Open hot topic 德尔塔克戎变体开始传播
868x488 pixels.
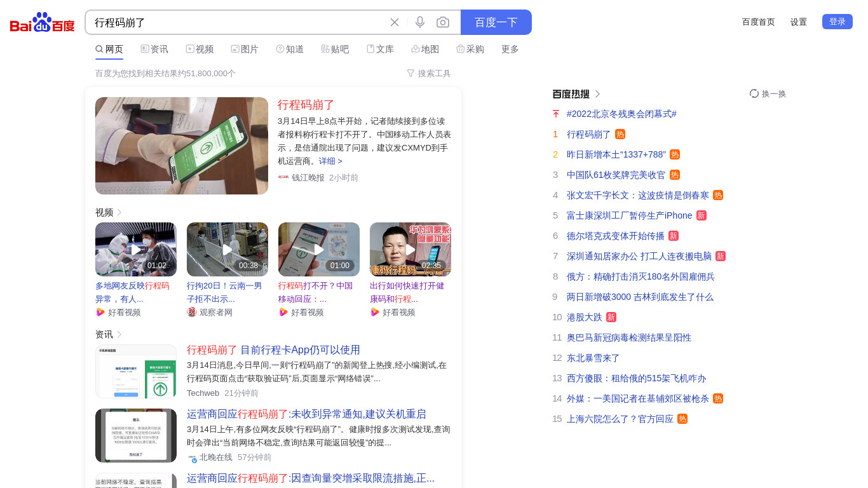click(616, 236)
